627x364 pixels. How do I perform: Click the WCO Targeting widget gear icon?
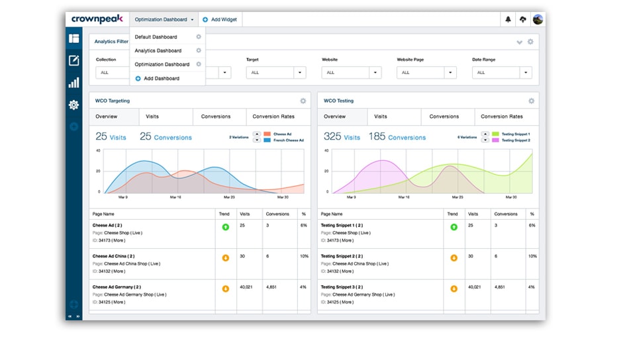point(303,101)
